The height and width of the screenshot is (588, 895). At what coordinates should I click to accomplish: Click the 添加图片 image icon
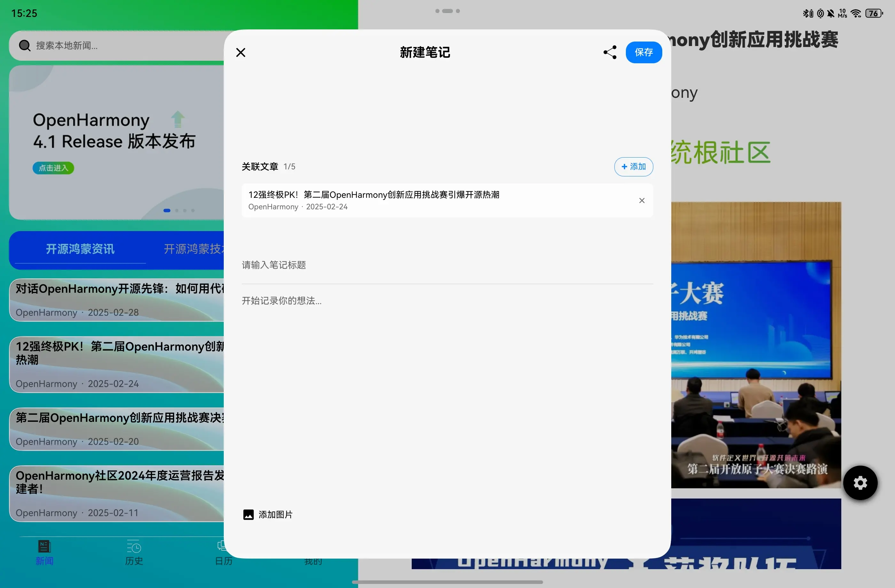(x=248, y=514)
